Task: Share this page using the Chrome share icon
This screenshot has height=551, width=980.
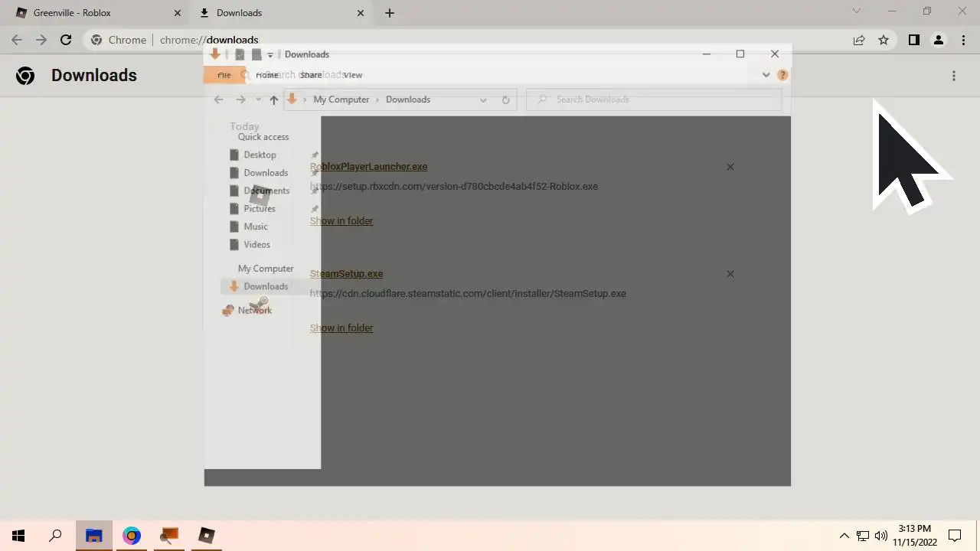Action: pyautogui.click(x=859, y=40)
